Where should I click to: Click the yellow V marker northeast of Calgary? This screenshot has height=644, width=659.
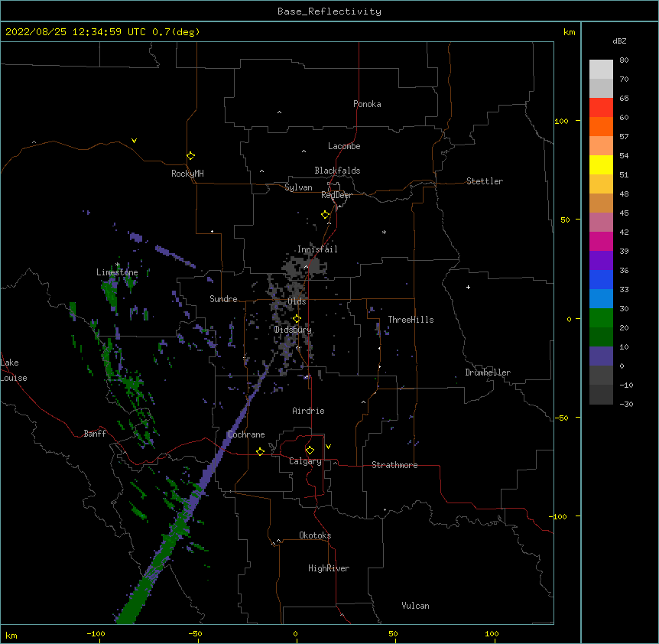pos(328,447)
